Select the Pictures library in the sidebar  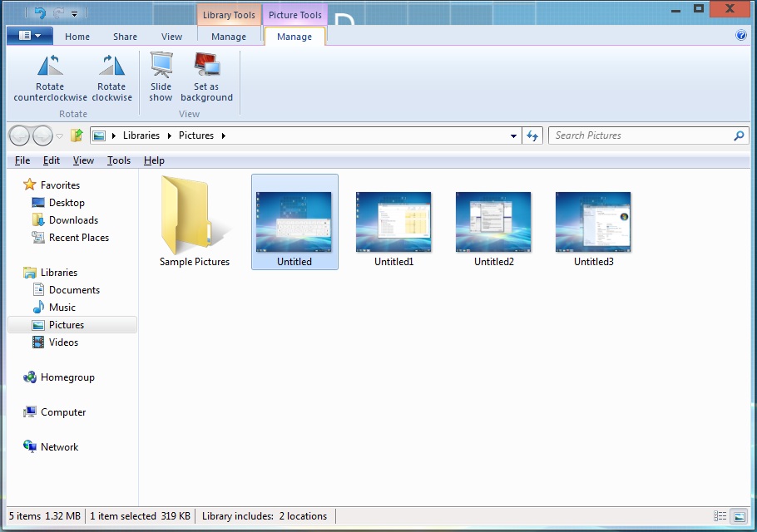pos(72,324)
